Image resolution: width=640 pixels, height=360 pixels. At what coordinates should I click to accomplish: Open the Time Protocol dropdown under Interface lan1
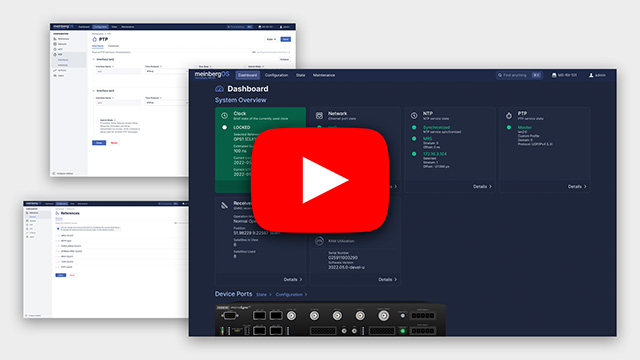(167, 103)
